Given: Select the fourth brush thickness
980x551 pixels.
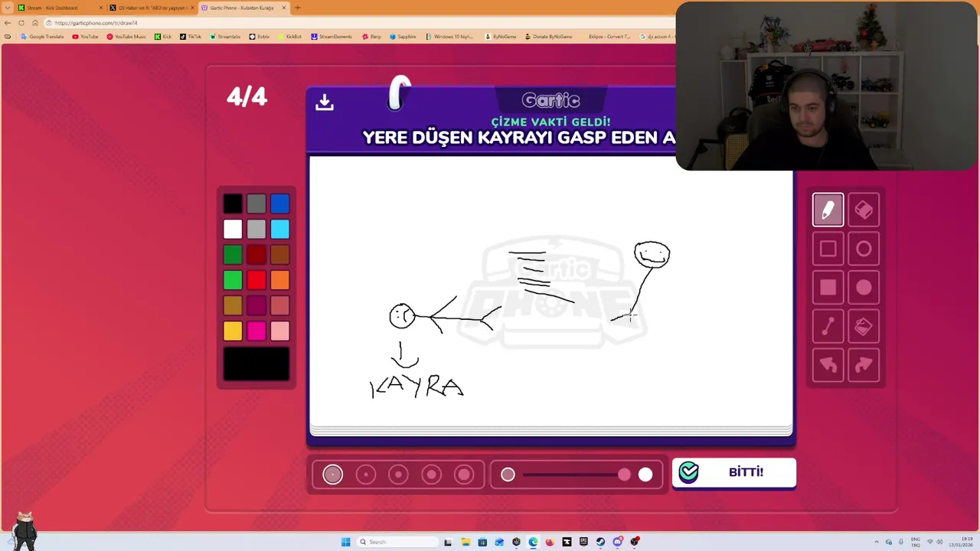Looking at the screenshot, I should click(431, 474).
